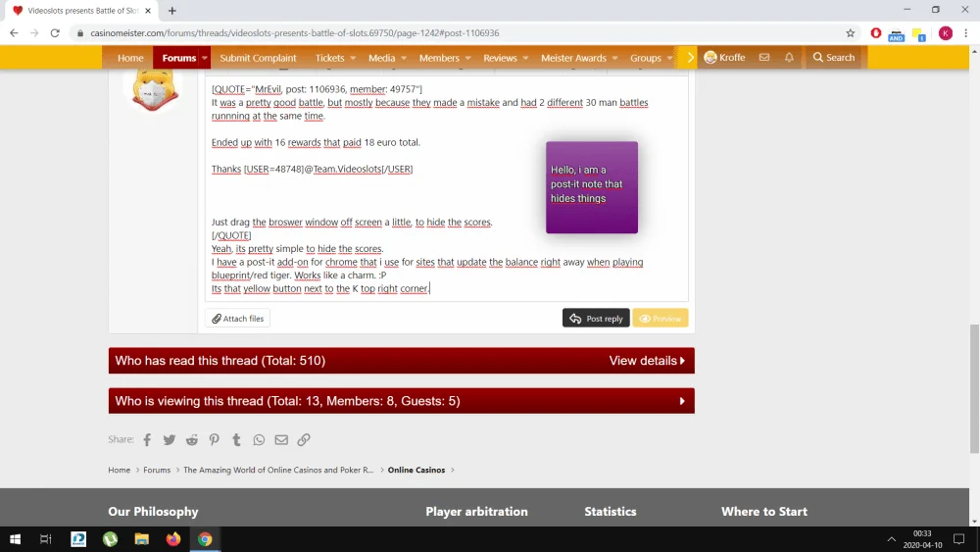Share thread via WhatsApp
This screenshot has width=980, height=552.
[x=259, y=439]
